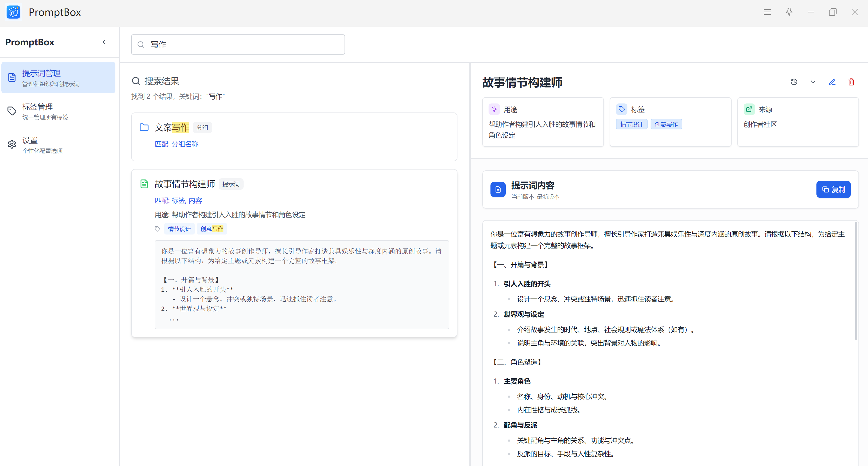This screenshot has width=868, height=466.
Task: Click the pin window icon
Action: (x=789, y=12)
